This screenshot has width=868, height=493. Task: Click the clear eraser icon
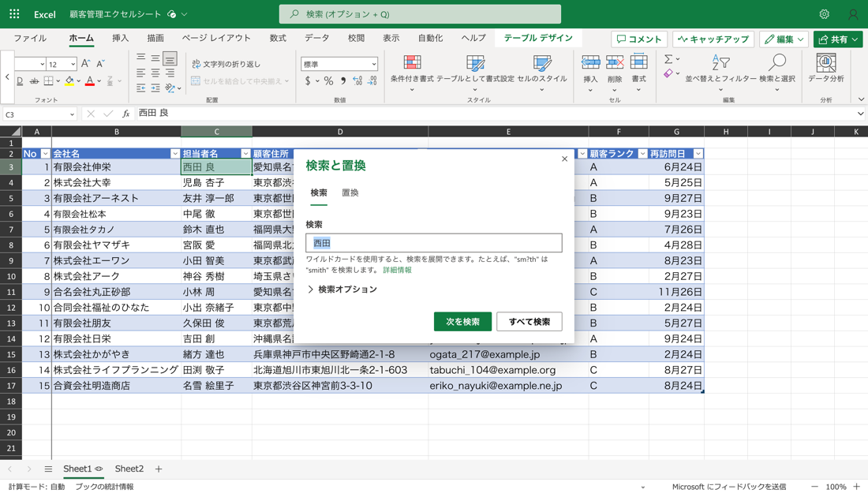668,73
